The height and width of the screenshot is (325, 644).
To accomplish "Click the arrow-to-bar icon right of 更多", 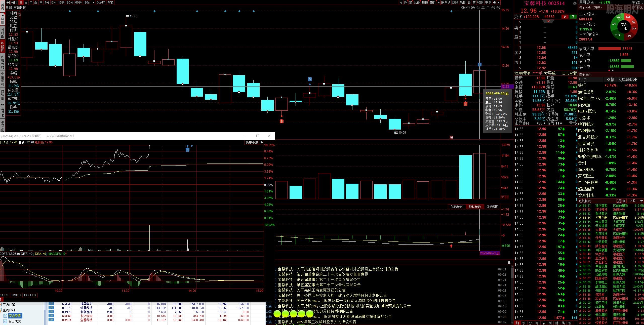I will pyautogui.click(x=495, y=3).
